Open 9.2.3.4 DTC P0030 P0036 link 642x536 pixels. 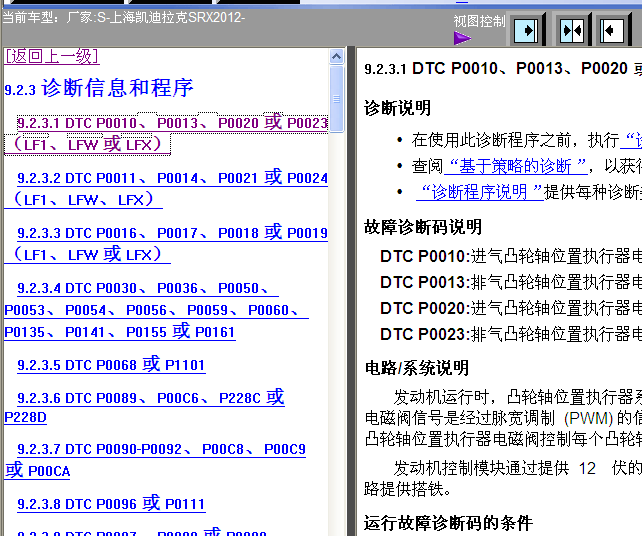[x=156, y=310]
